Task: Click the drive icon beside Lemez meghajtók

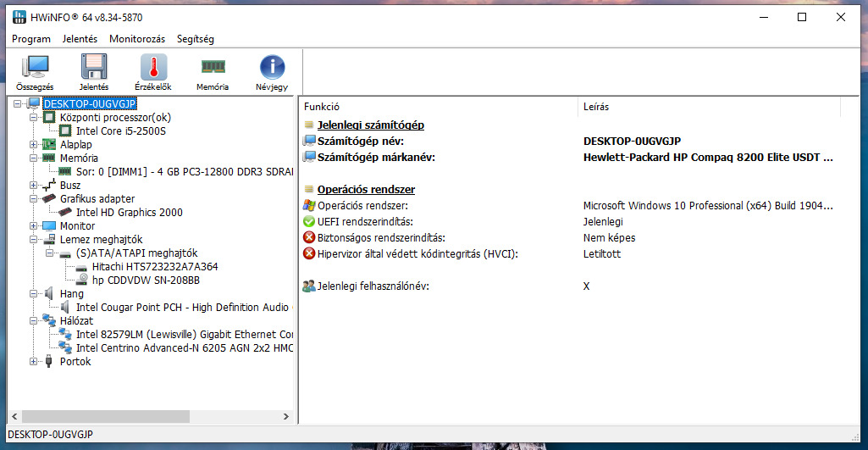Action: (50, 240)
